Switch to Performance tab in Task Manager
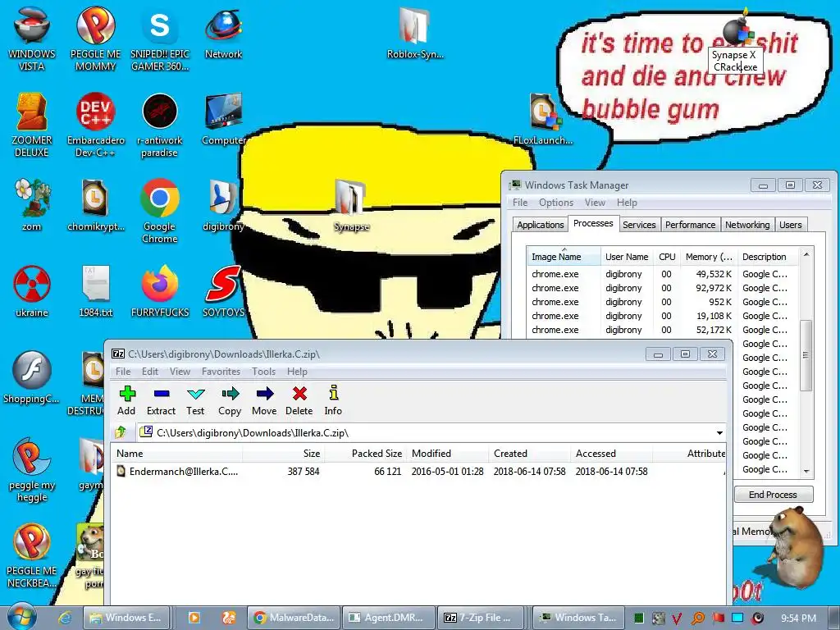The height and width of the screenshot is (630, 840). tap(690, 225)
